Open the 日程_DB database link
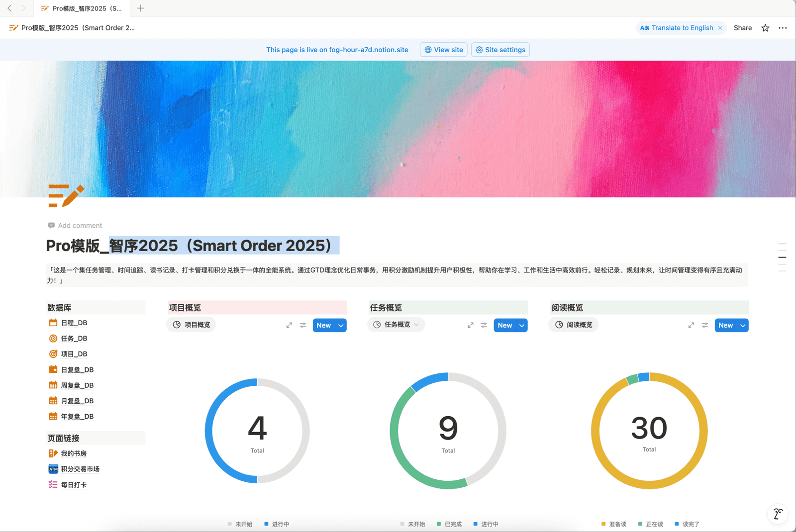 (x=74, y=323)
